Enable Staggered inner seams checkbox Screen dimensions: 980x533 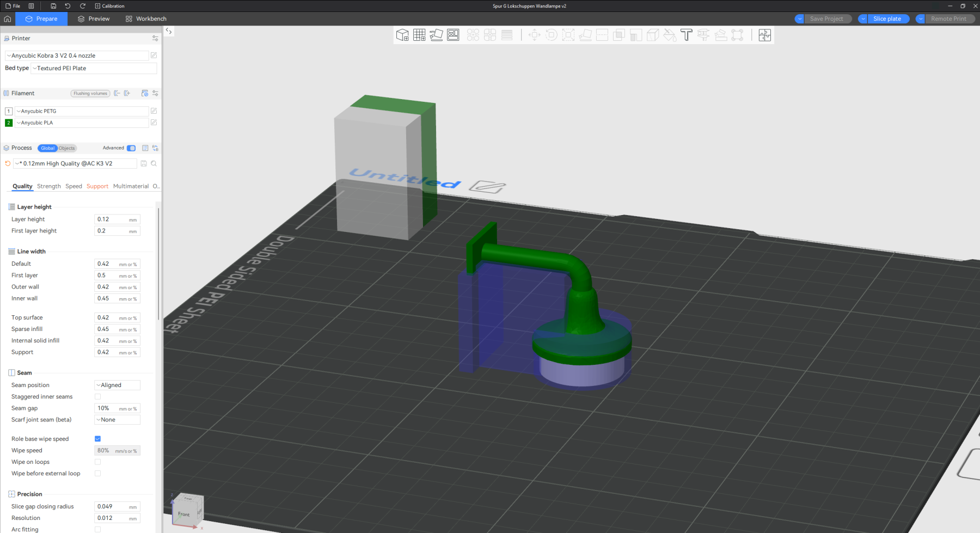[98, 397]
